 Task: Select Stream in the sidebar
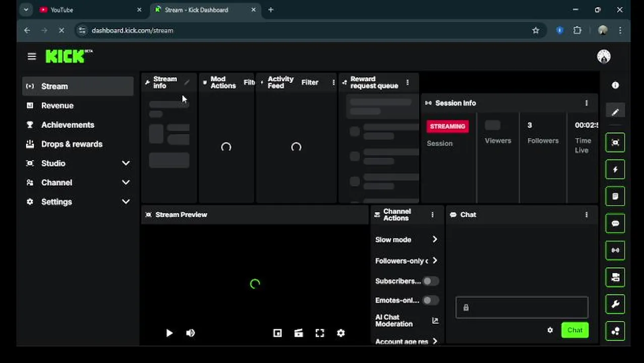click(78, 86)
